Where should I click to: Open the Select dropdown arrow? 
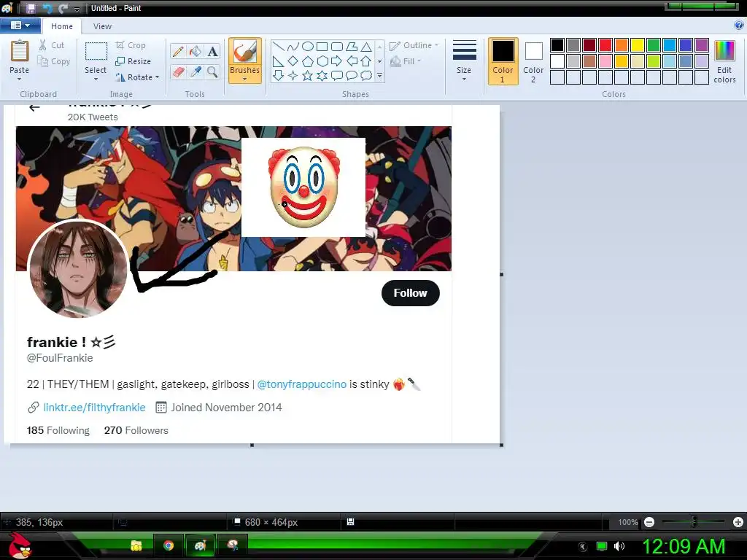(96, 79)
